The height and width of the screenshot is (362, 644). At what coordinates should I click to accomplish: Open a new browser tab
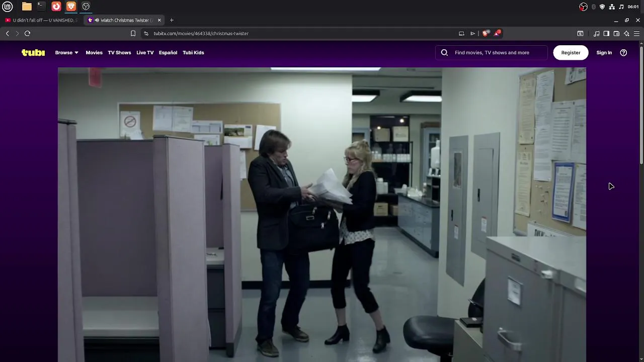[172, 20]
